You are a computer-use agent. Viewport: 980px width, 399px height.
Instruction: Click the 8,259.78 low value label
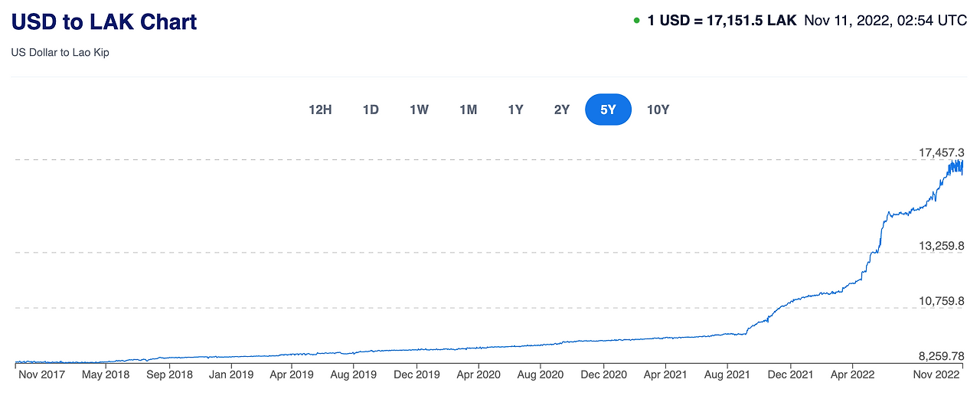941,356
